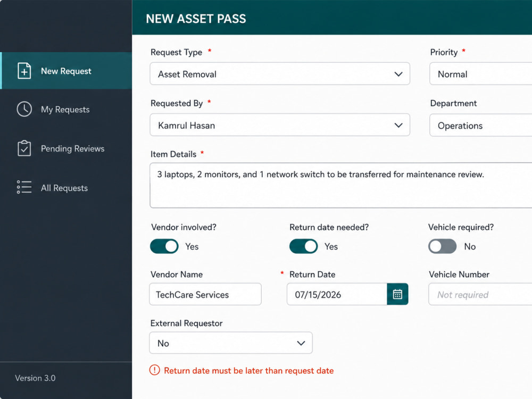Select All Requests menu label

[64, 188]
